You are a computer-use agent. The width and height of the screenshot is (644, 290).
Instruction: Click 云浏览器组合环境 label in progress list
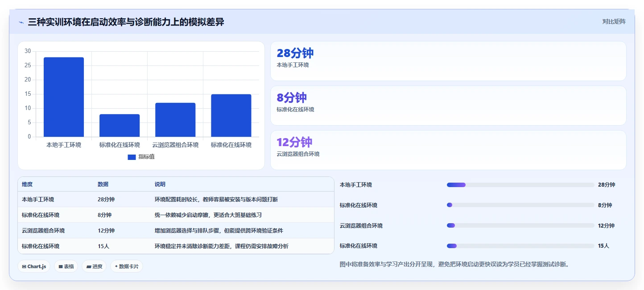click(361, 226)
